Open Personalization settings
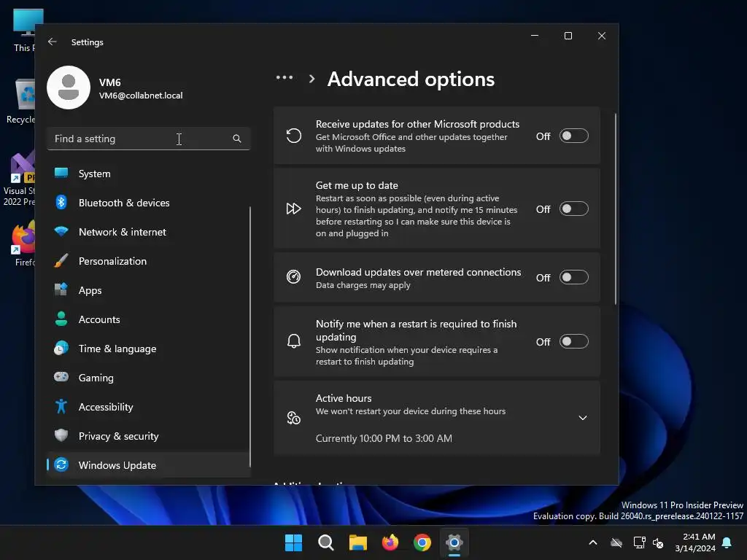747x560 pixels. 148,260
